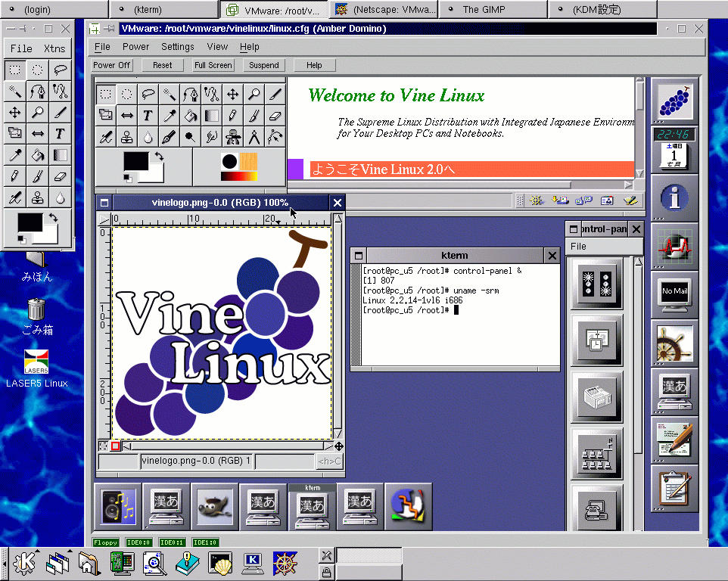Open the time and date tool in control-panel

(x=596, y=340)
